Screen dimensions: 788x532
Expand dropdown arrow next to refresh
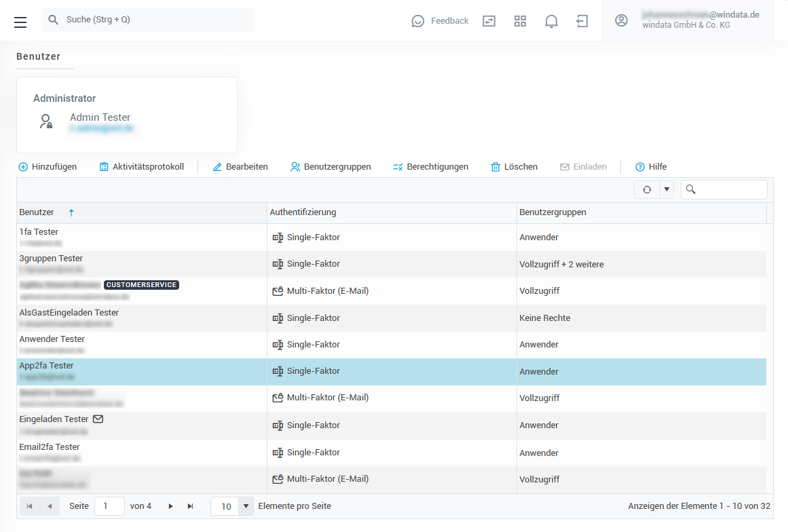pos(666,190)
